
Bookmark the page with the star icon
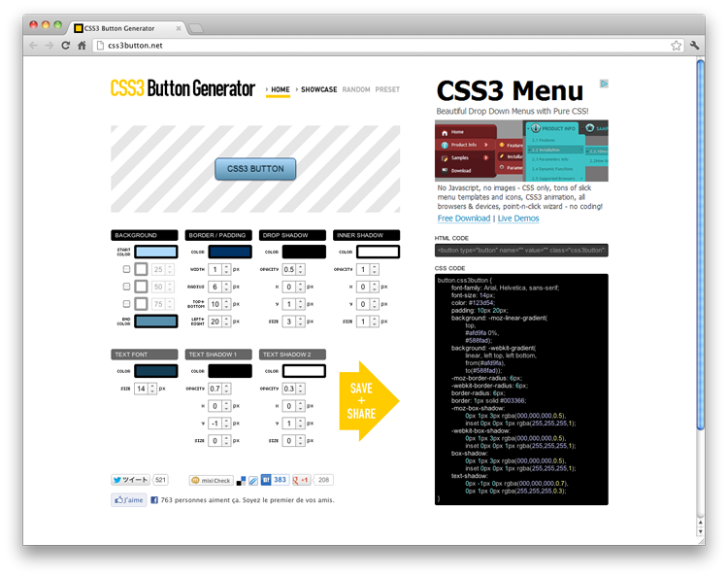[676, 46]
